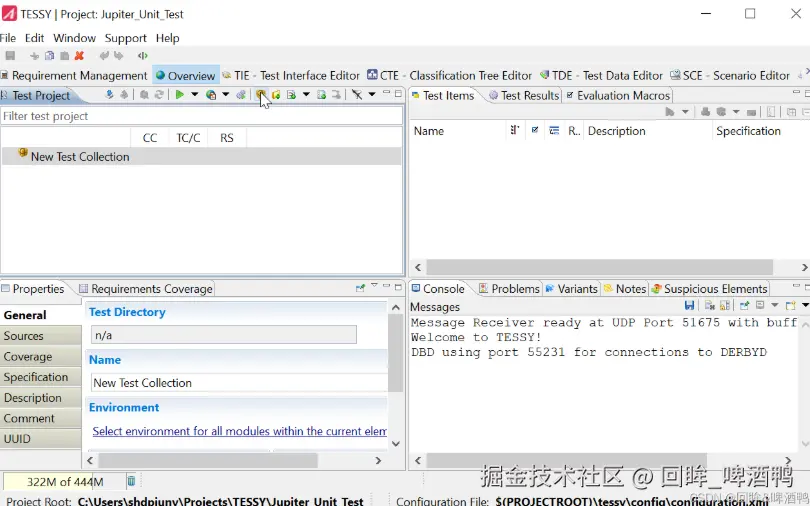Click the Save icon in main toolbar
This screenshot has width=810, height=506.
pos(10,56)
